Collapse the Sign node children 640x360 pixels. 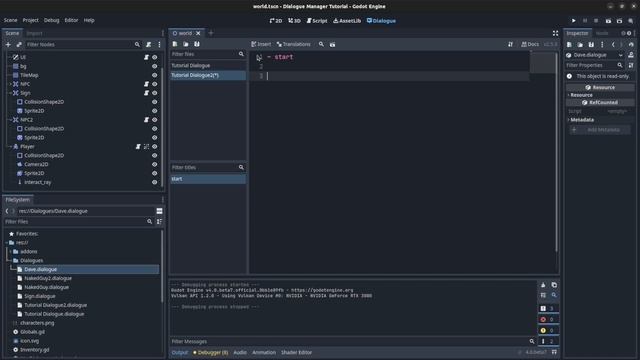pos(10,93)
